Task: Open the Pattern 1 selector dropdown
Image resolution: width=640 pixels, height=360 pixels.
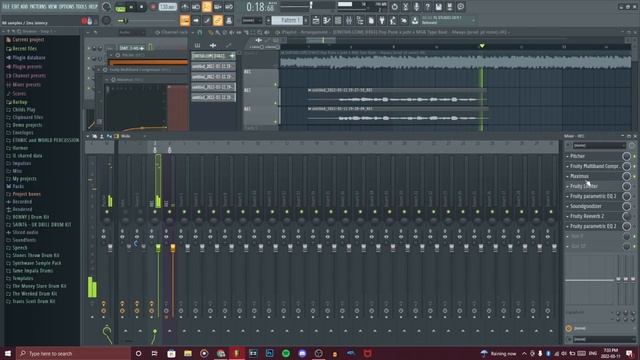Action: (287, 20)
